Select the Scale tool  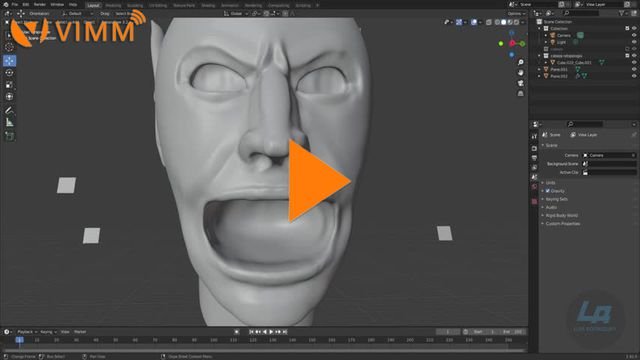[9, 85]
